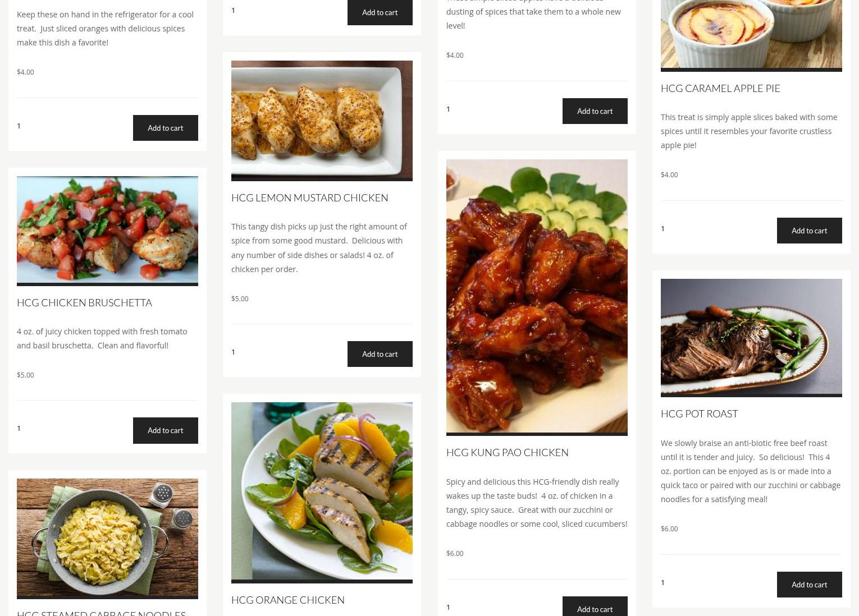
Task: Click the HCG Chicken Bruschetta title
Action: pyautogui.click(x=84, y=302)
